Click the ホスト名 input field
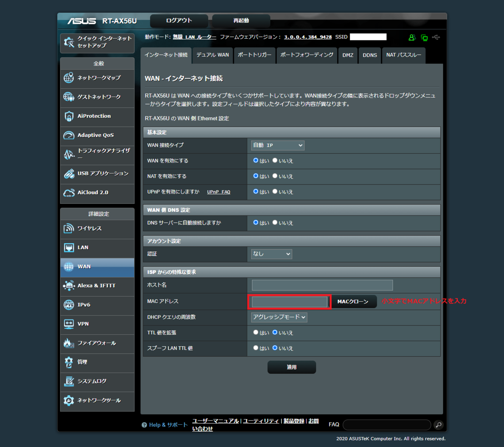The height and width of the screenshot is (447, 504). click(322, 285)
